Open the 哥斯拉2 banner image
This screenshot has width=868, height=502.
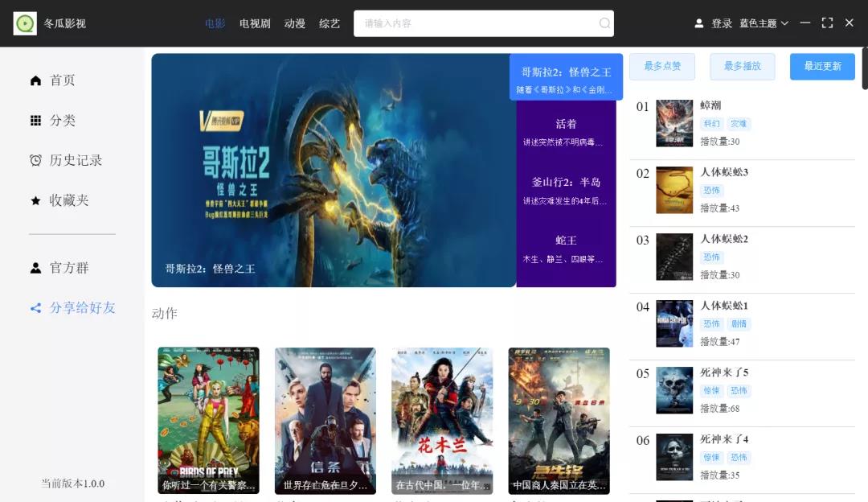coord(334,170)
